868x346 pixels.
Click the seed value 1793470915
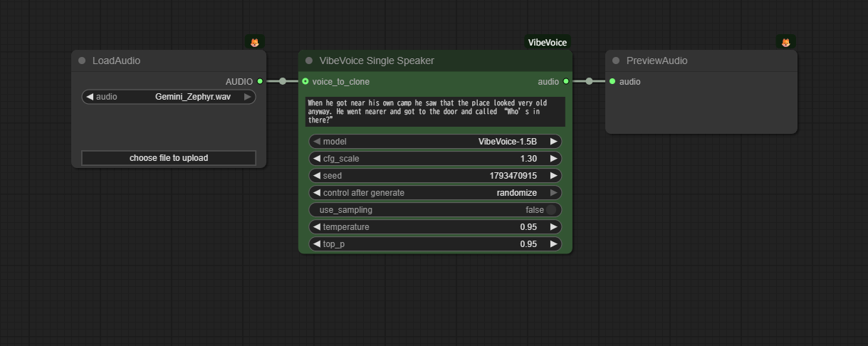point(513,176)
